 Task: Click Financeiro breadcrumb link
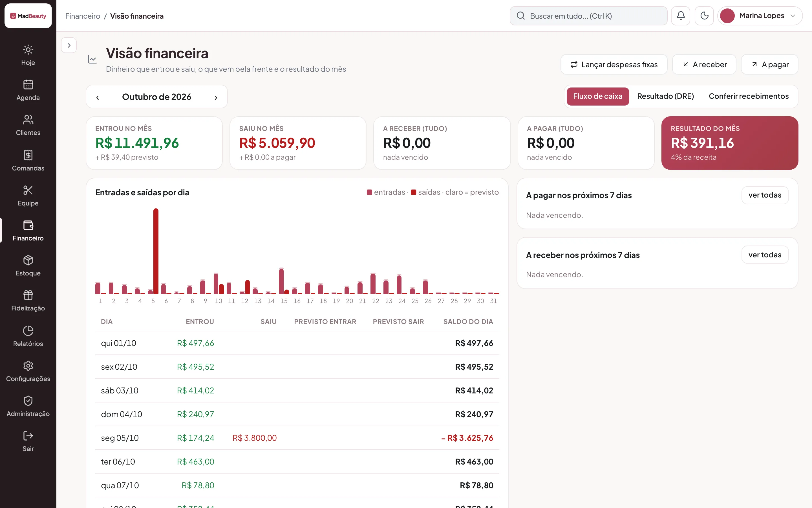click(x=83, y=16)
